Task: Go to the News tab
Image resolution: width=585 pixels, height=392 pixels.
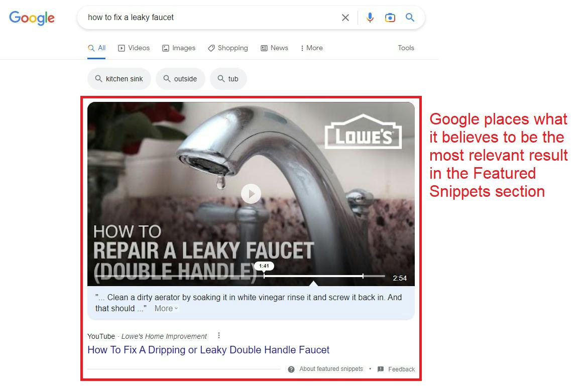Action: pos(274,48)
